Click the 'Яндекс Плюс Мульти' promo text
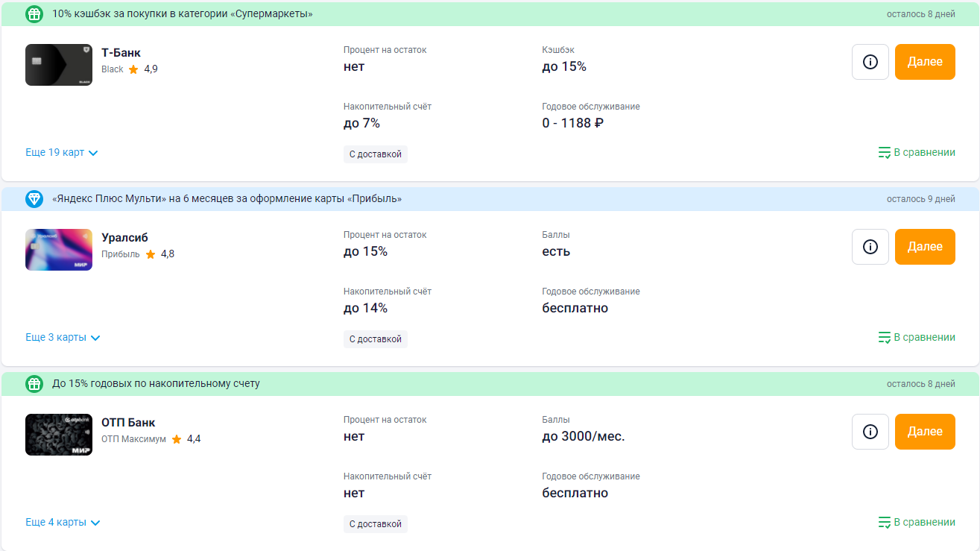The width and height of the screenshot is (980, 551). 227,199
